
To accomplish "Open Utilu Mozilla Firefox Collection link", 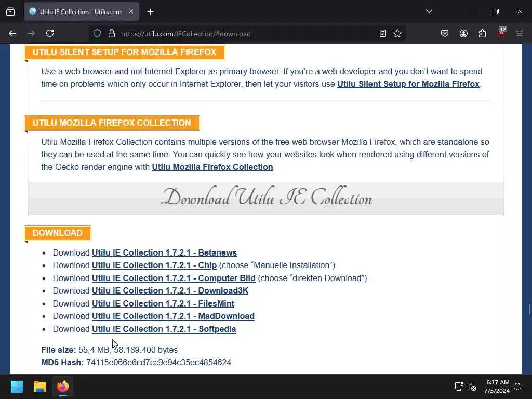I will [212, 167].
